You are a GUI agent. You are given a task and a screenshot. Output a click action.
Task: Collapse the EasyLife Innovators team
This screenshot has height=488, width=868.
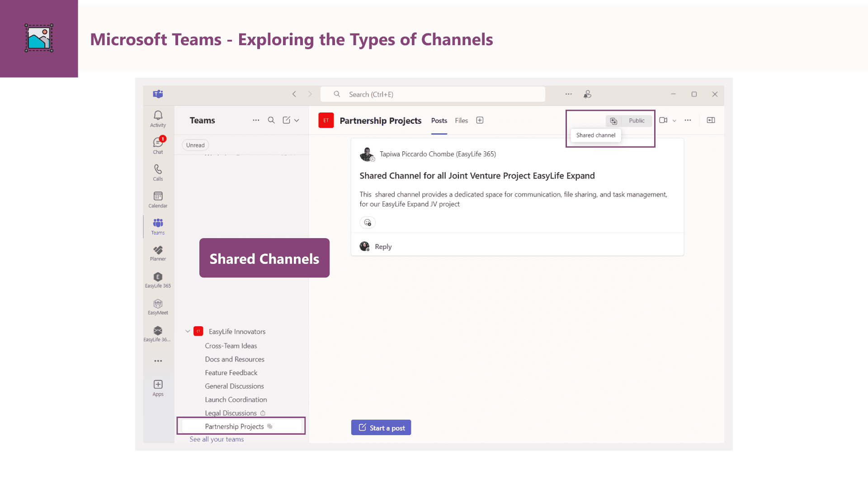point(188,331)
